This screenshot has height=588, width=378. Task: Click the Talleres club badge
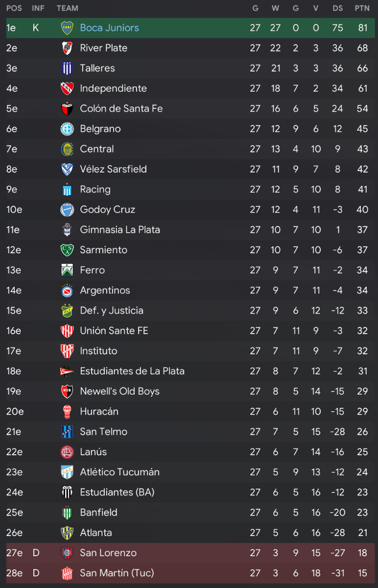pos(67,68)
